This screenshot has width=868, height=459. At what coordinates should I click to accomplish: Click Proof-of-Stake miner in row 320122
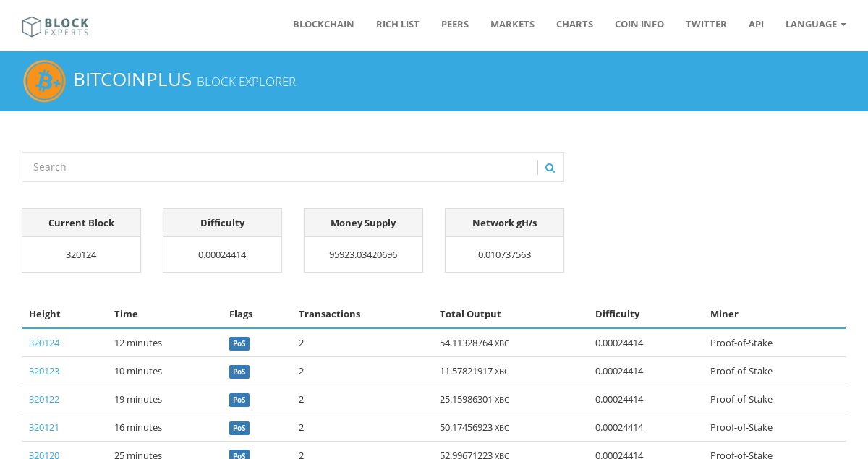(x=741, y=399)
